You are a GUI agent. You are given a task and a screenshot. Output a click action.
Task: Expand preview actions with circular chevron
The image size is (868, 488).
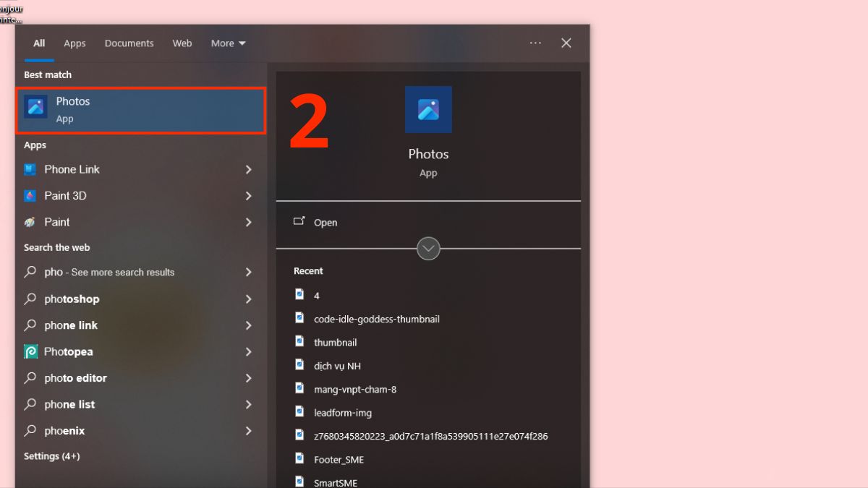pos(428,249)
